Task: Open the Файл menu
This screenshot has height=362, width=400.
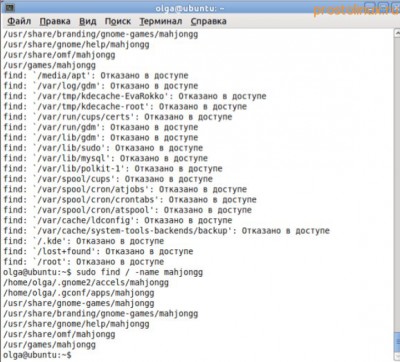Action: point(19,21)
